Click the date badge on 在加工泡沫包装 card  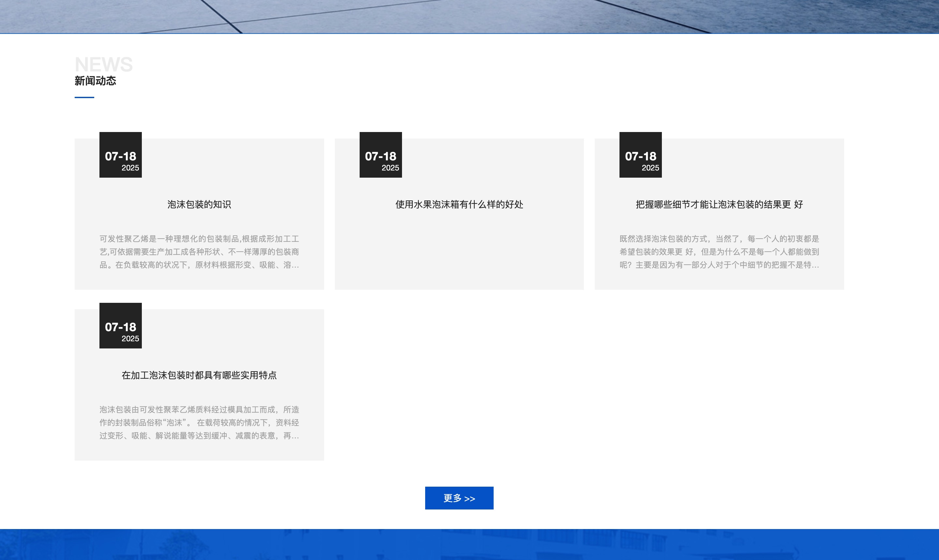pos(120,327)
